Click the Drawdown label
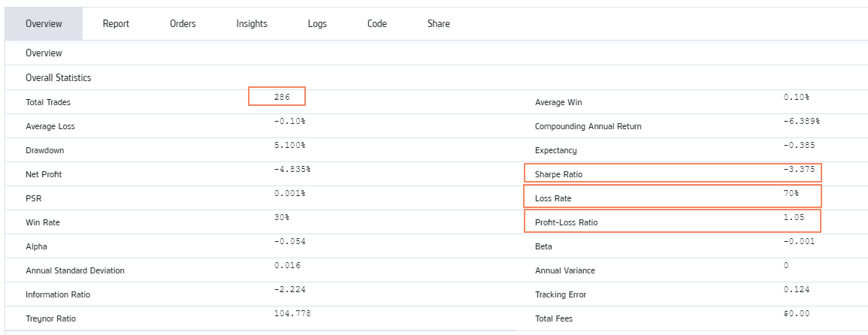868x335 pixels. (44, 151)
